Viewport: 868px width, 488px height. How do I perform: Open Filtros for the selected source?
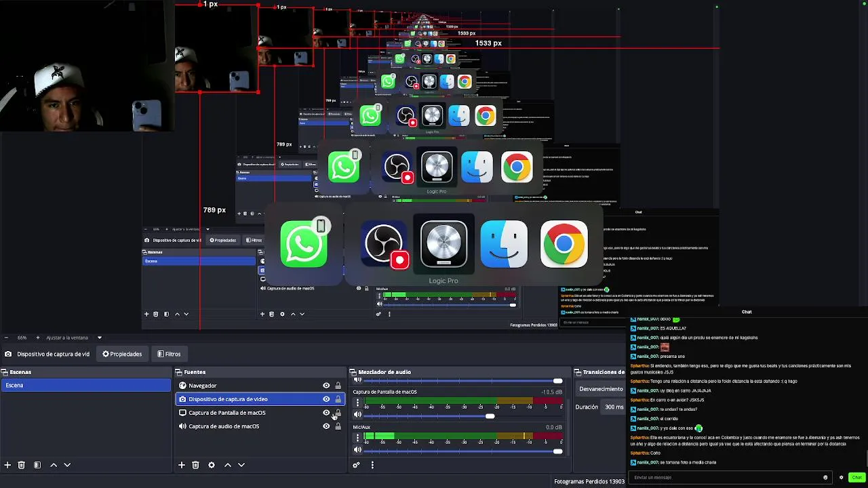169,354
